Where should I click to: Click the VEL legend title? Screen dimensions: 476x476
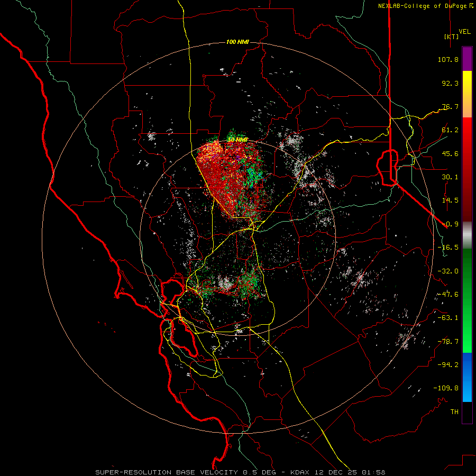click(464, 32)
